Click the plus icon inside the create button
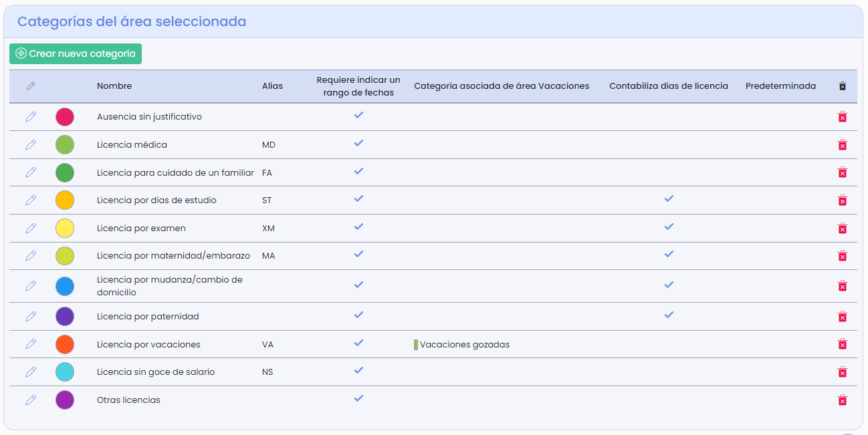This screenshot has width=868, height=435. click(x=21, y=53)
